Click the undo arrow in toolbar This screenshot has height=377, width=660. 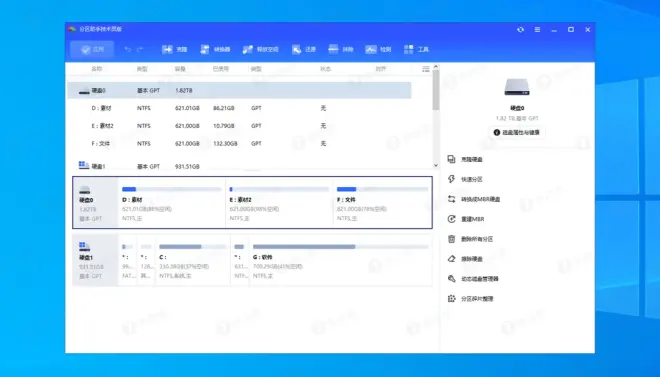coord(128,49)
